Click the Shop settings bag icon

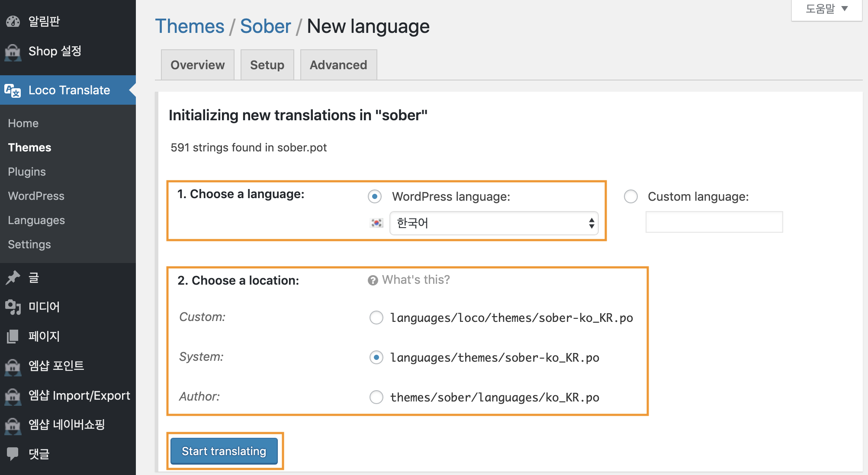click(13, 52)
